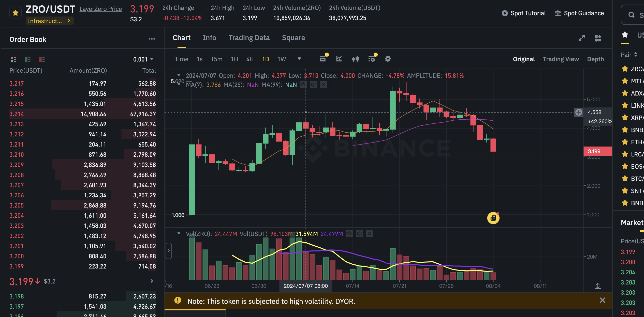Image resolution: width=644 pixels, height=317 pixels.
Task: Switch chart to Trading View mode
Action: click(x=561, y=59)
